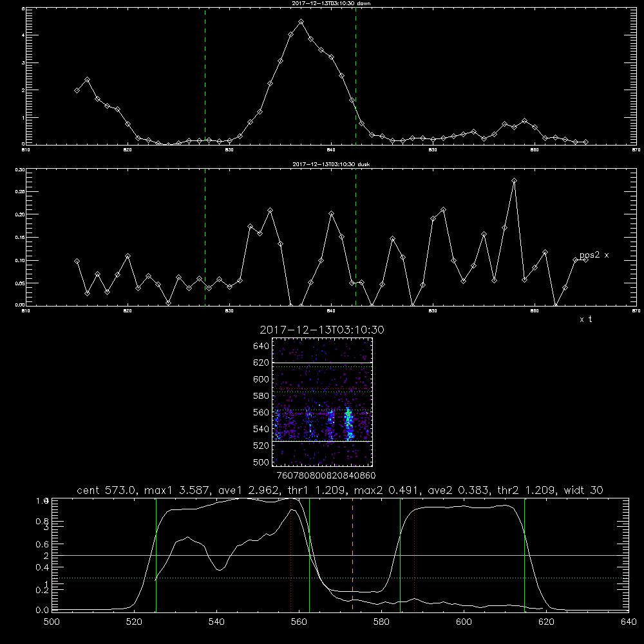This screenshot has height=644, width=644.
Task: Click the '500' x-axis label of the bottom plot
Action: coord(52,622)
